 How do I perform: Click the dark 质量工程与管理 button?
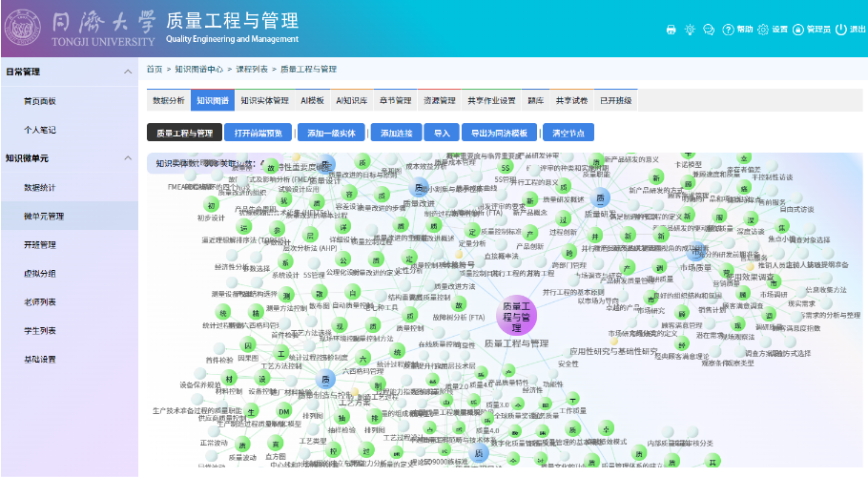click(x=184, y=133)
